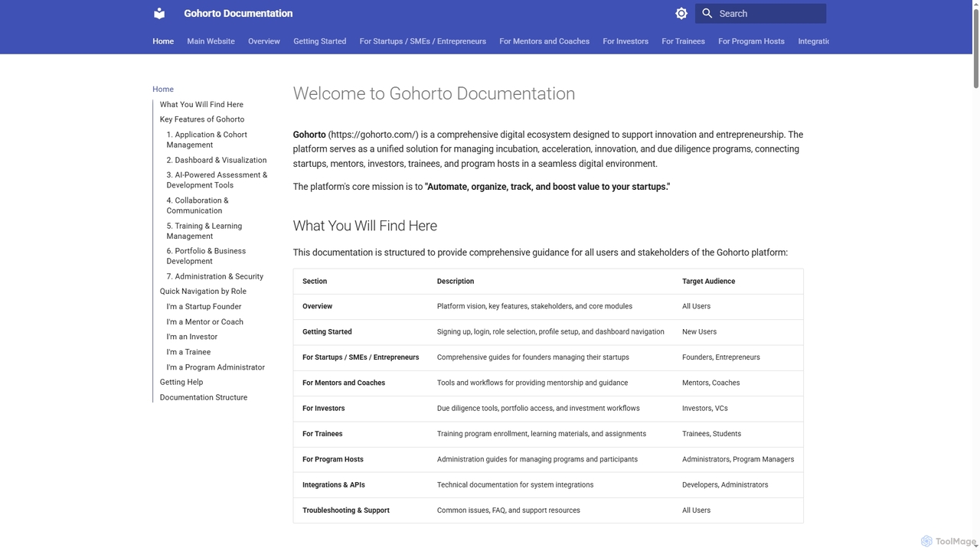This screenshot has width=980, height=551.
Task: Open the For Trainees tab
Action: (x=683, y=41)
